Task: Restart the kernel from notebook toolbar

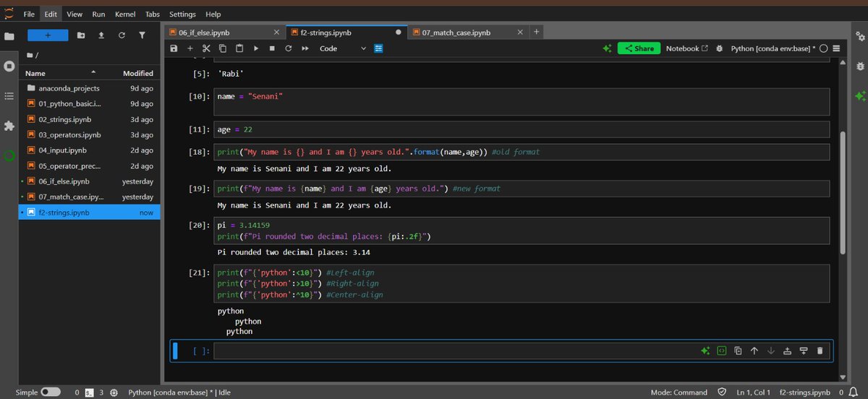Action: click(288, 48)
